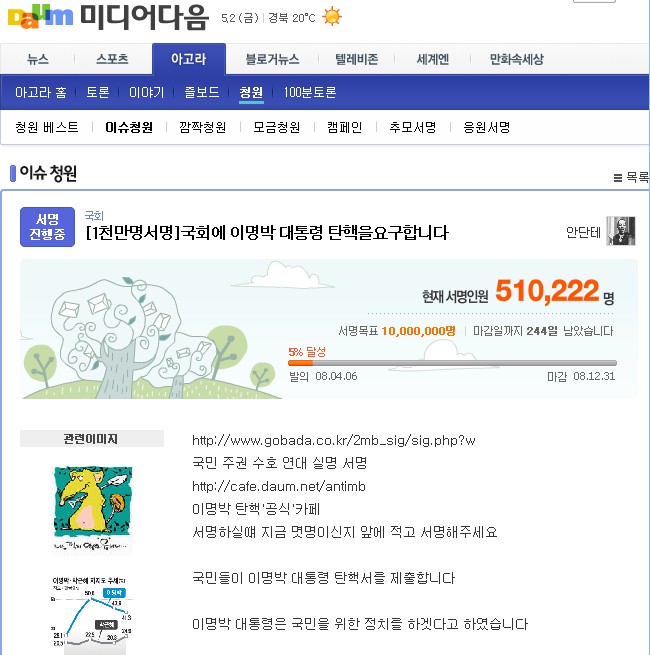Click the 목록 list icon
Image resolution: width=650 pixels, height=655 pixels.
point(617,178)
